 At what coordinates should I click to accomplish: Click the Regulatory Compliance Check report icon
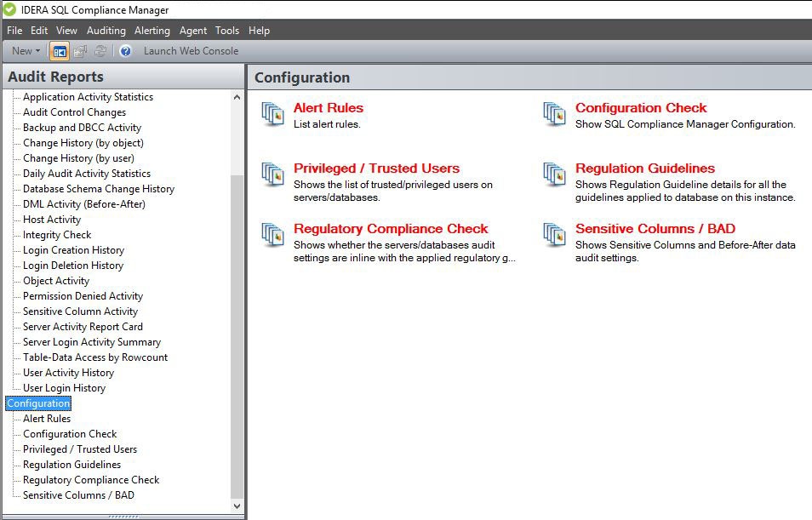(x=273, y=235)
